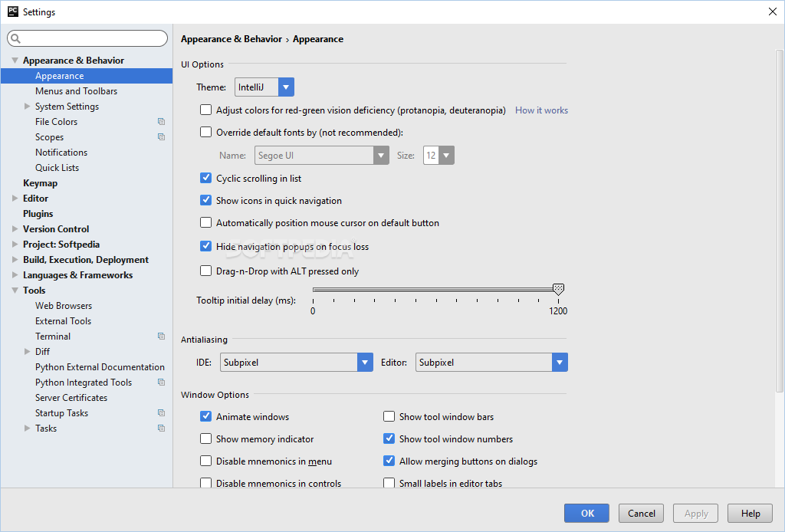Click project-level icon beside Python Integrated Tools
This screenshot has width=785, height=532.
pyautogui.click(x=161, y=383)
